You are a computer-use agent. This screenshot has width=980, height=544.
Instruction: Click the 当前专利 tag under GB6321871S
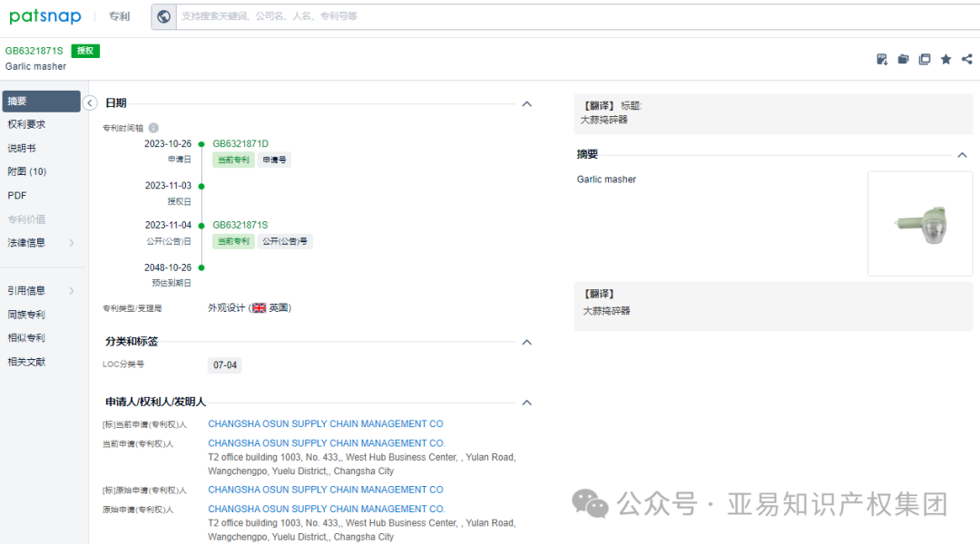point(234,241)
